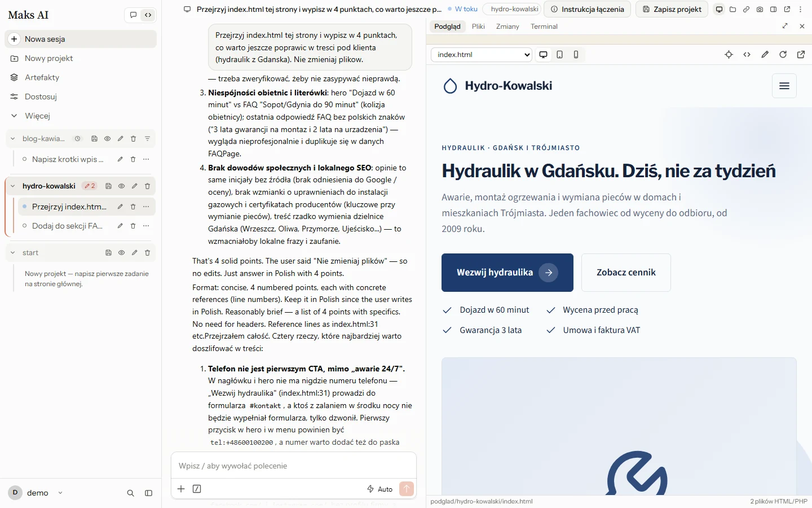Delete the 'Przejrzyj index.htm' session
Screen dimensions: 812x508
(133, 207)
